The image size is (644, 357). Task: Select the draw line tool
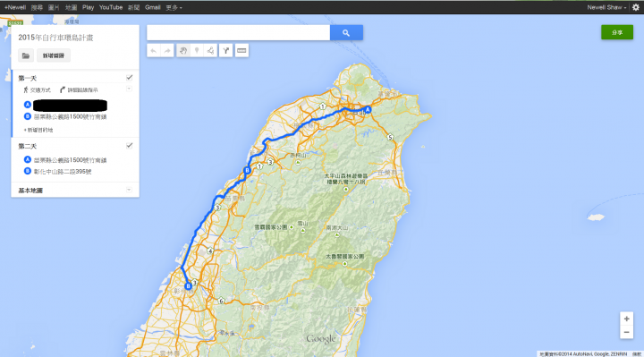210,50
